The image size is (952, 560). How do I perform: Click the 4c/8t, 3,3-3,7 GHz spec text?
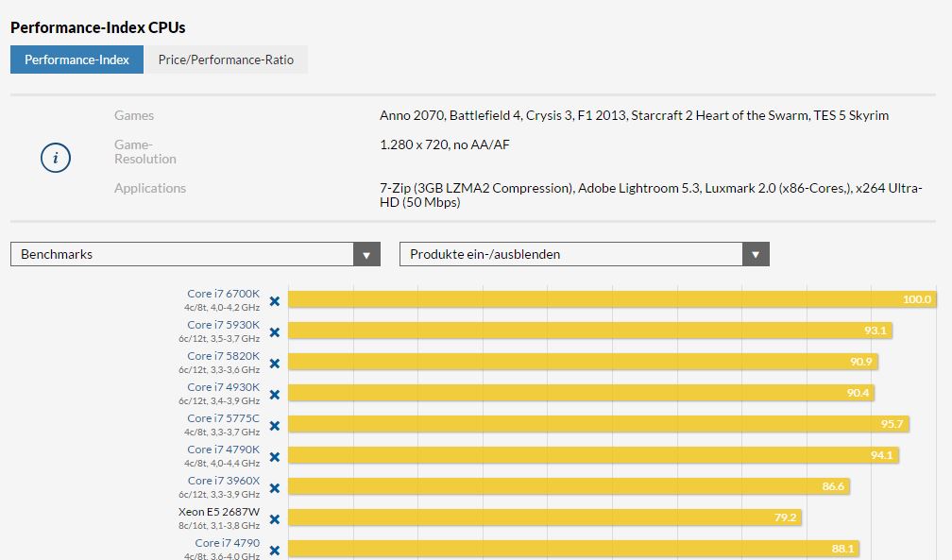222,433
